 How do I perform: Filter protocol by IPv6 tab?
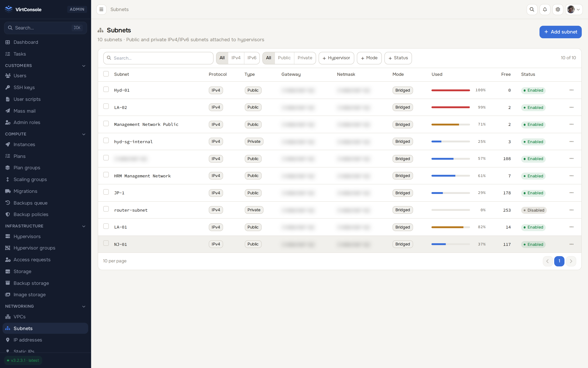point(252,58)
